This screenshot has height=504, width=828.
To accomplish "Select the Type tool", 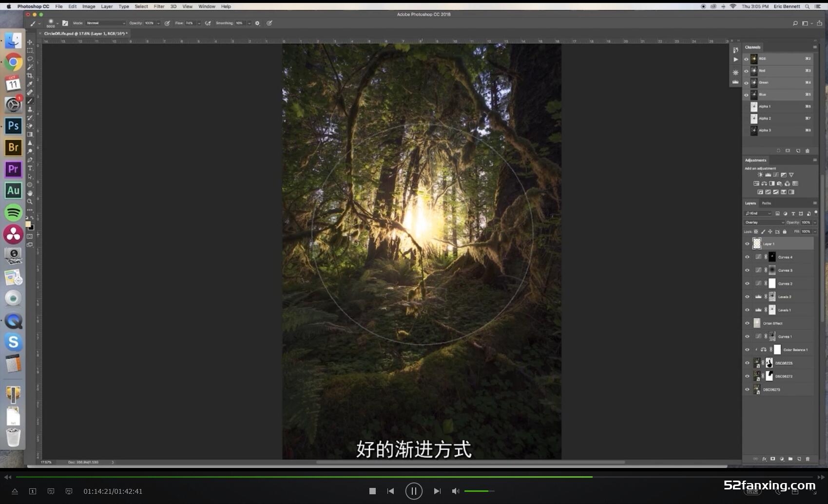I will 30,168.
